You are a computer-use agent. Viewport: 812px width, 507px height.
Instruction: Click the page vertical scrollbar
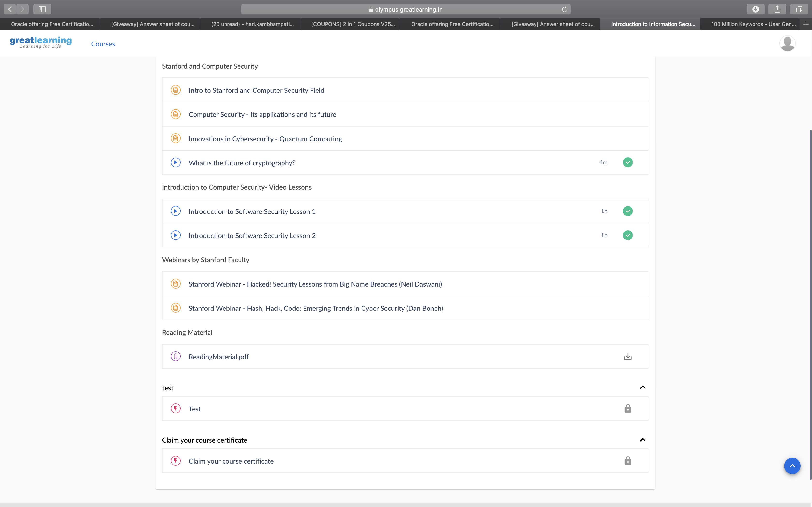point(810,302)
